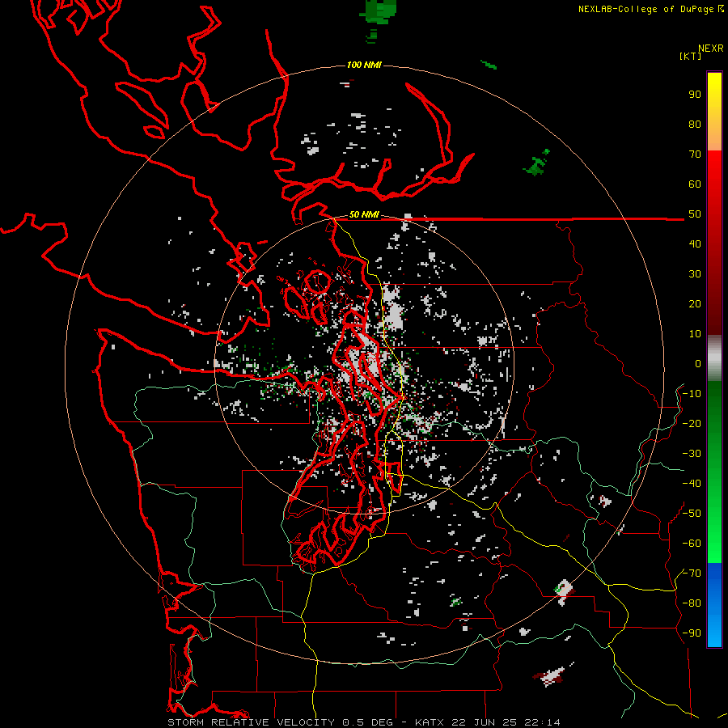Click the KATX station identifier in the caption
This screenshot has width=728, height=728.
(x=430, y=722)
